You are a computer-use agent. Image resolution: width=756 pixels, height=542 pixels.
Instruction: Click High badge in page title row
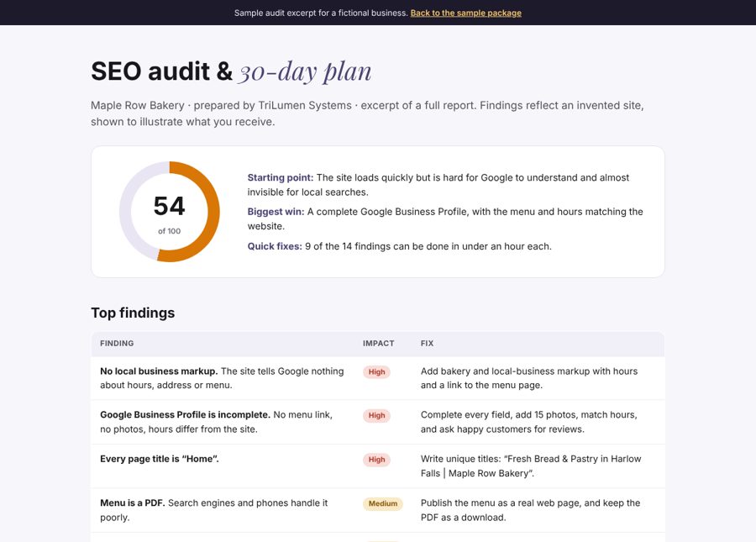click(376, 460)
